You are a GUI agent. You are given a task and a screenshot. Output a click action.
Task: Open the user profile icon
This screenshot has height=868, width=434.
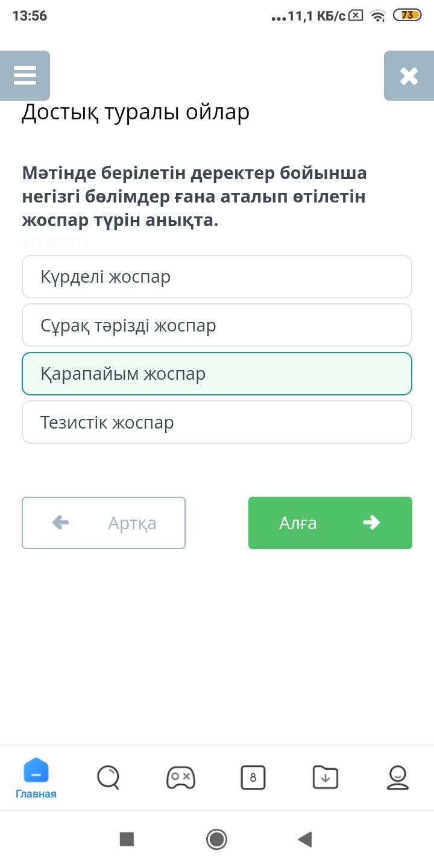[x=398, y=777]
